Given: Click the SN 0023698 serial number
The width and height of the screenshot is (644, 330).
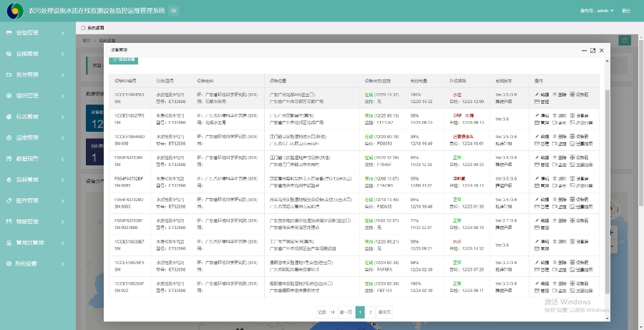Looking at the screenshot, I should [x=126, y=228].
